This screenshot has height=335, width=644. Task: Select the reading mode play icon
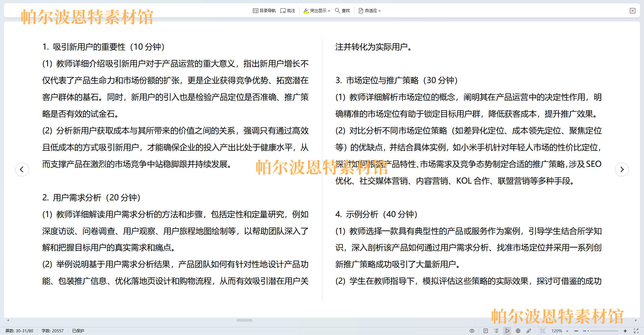[507, 331]
